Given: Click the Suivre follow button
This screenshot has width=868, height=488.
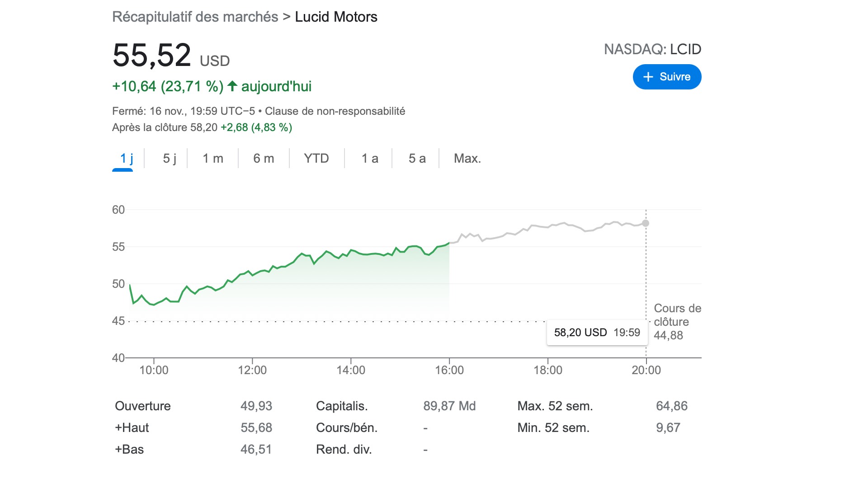Looking at the screenshot, I should coord(667,77).
